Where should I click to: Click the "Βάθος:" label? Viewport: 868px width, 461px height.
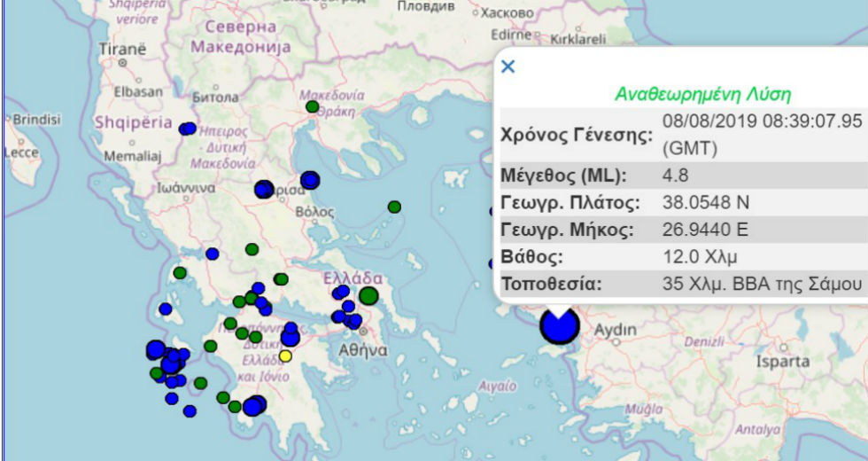pyautogui.click(x=532, y=257)
